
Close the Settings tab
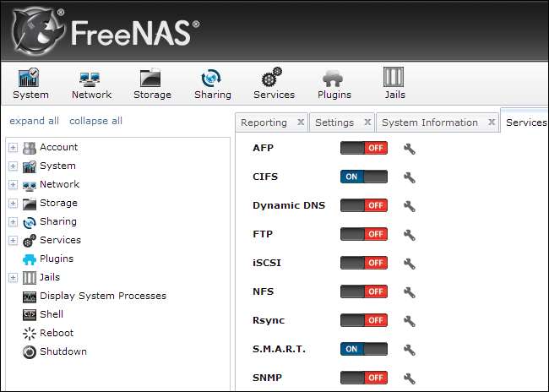click(x=367, y=122)
